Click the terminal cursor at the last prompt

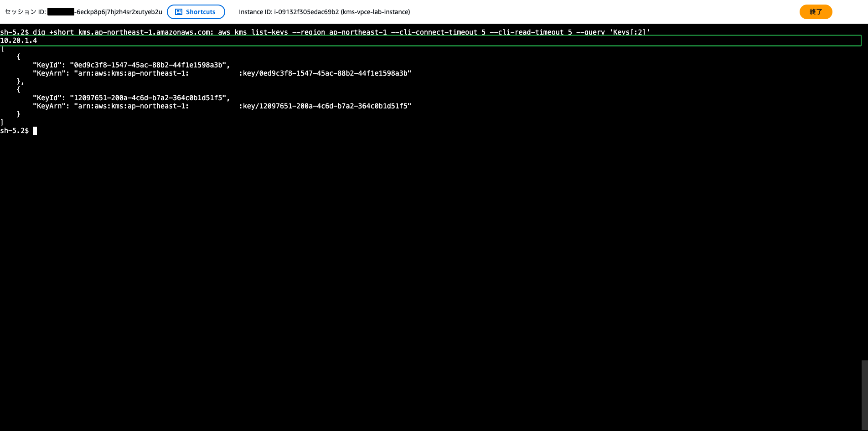(35, 131)
